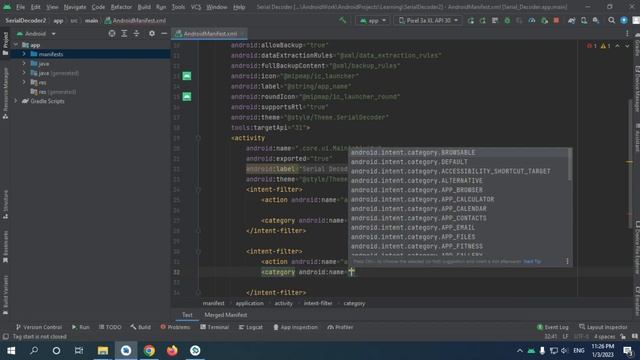Click the intent-filter breadcrumb
The width and height of the screenshot is (640, 360).
(x=318, y=303)
